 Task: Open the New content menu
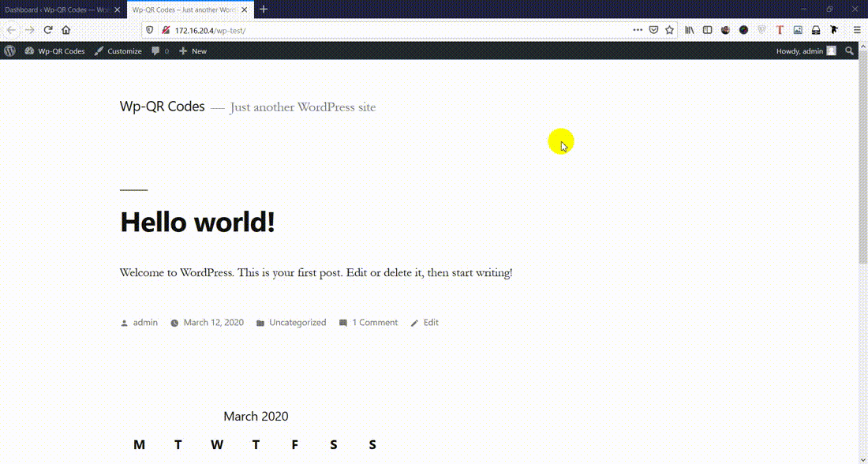[193, 51]
